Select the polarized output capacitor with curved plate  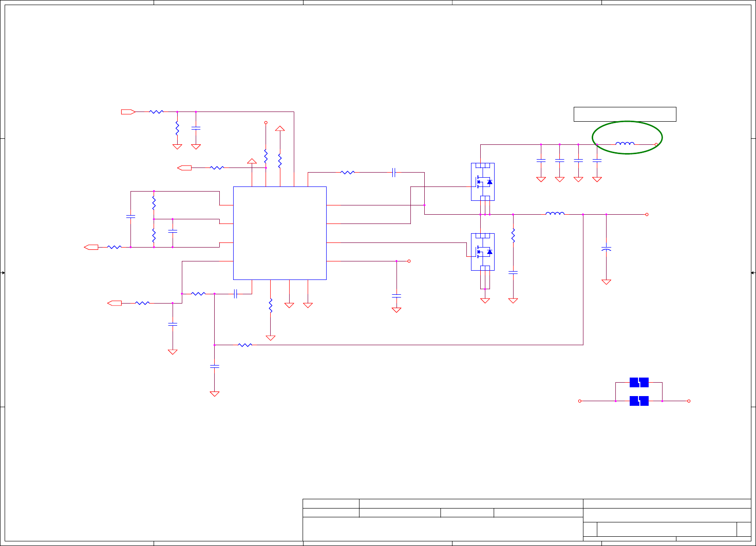click(x=606, y=249)
